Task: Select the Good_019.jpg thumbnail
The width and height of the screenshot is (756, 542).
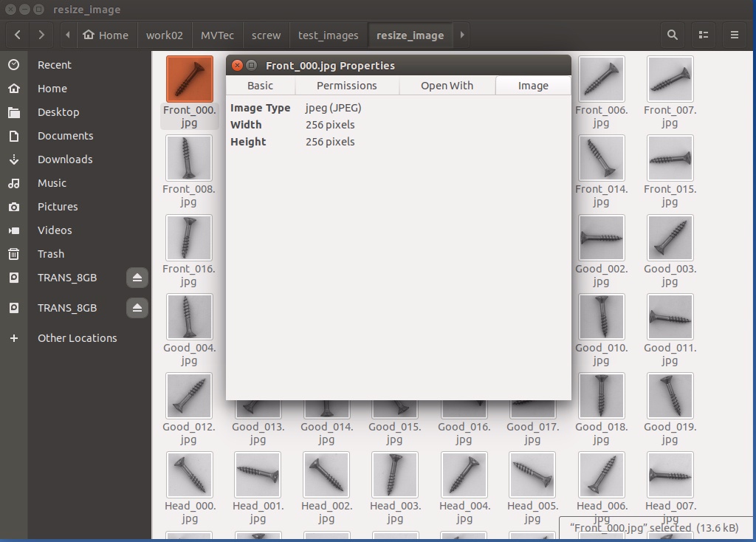Action: pos(670,395)
